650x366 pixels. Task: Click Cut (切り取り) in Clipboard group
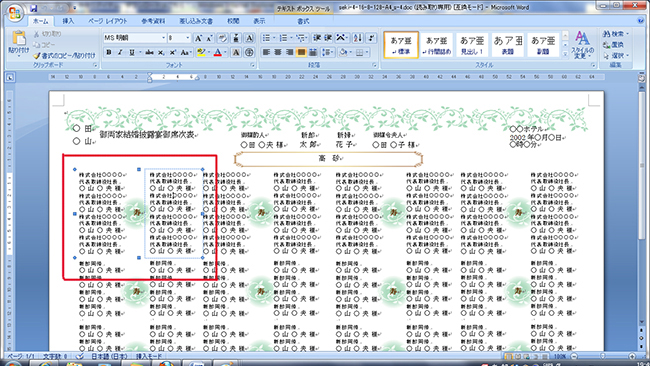point(48,34)
